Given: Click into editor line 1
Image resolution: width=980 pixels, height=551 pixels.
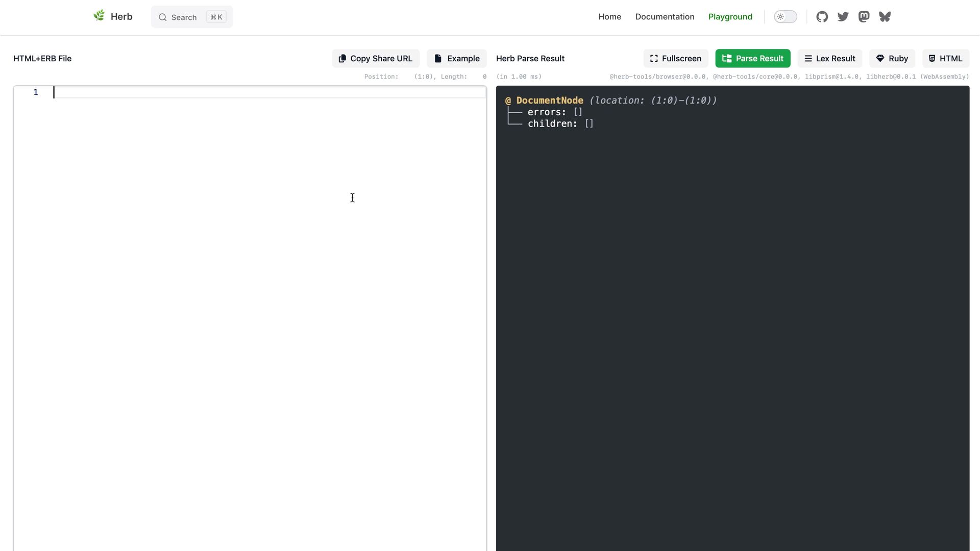Looking at the screenshot, I should click(269, 92).
